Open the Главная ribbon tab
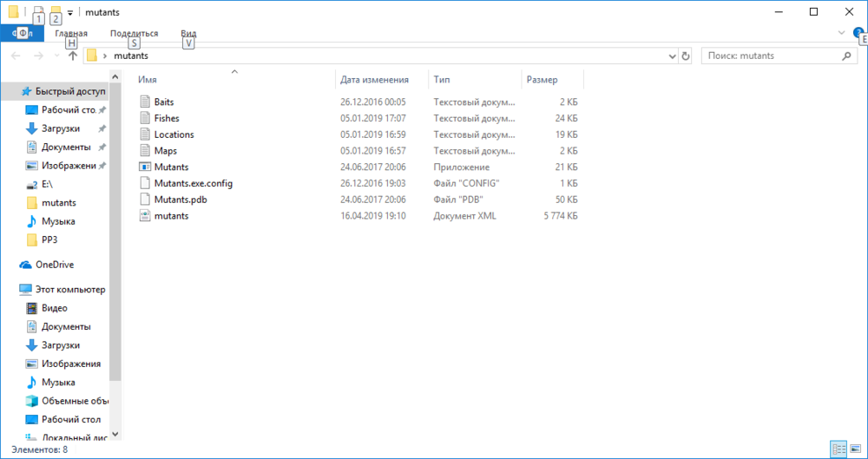 (x=70, y=33)
